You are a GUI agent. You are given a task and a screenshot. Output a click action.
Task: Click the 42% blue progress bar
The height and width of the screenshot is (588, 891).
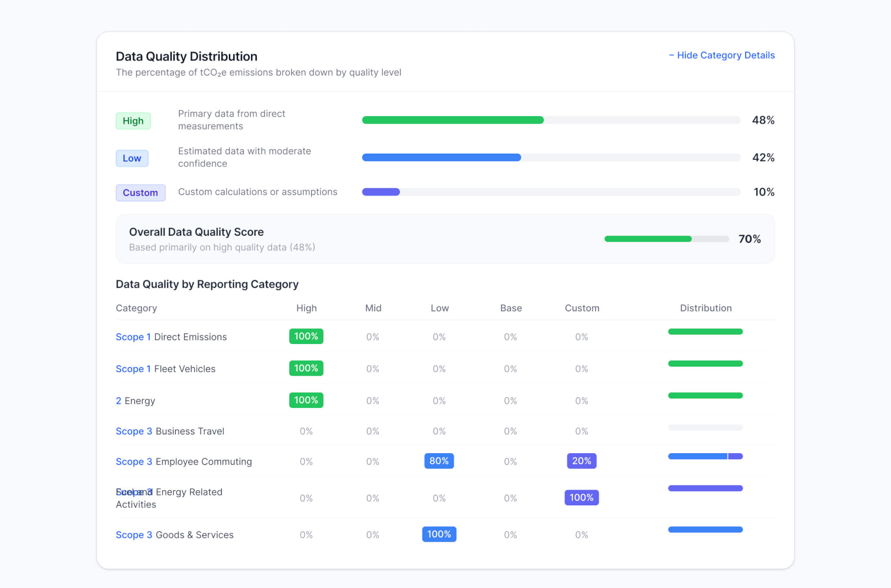click(x=551, y=157)
